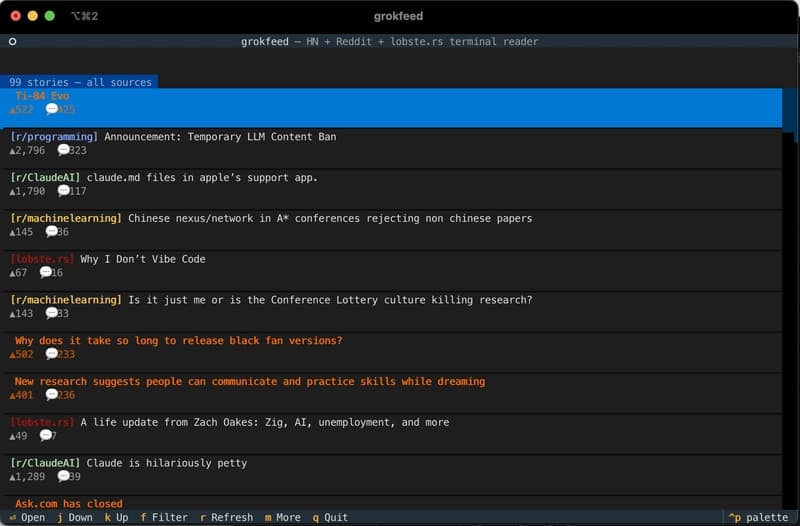Click lobste.rs tag on Vibe Code story
Screen dimensions: 800x526
pos(42,259)
